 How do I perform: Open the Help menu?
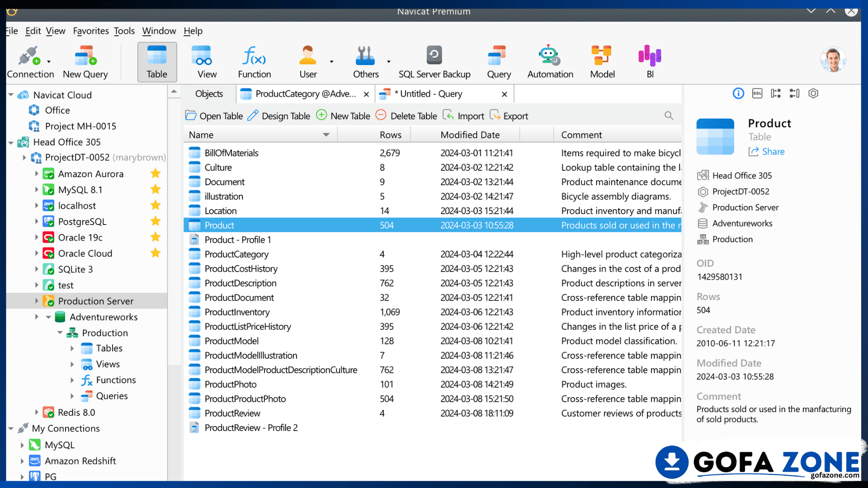(193, 31)
